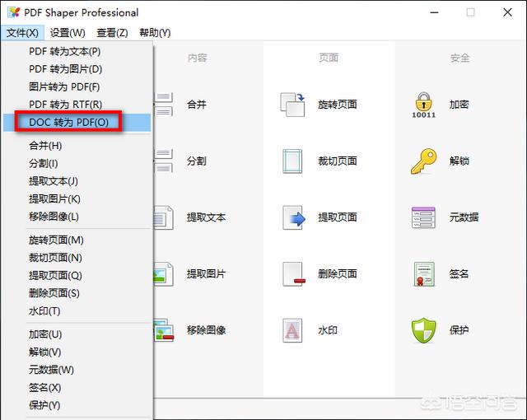Select 移除图像(L) menu entry
The image size is (527, 420).
point(77,217)
